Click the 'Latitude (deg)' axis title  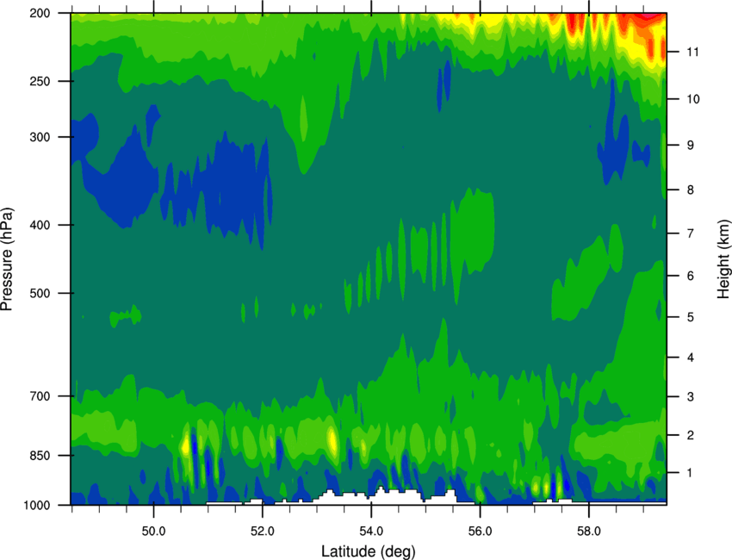[369, 551]
